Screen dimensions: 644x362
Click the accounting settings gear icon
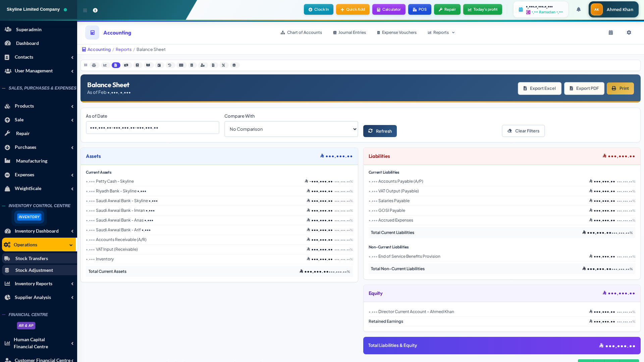pyautogui.click(x=629, y=33)
